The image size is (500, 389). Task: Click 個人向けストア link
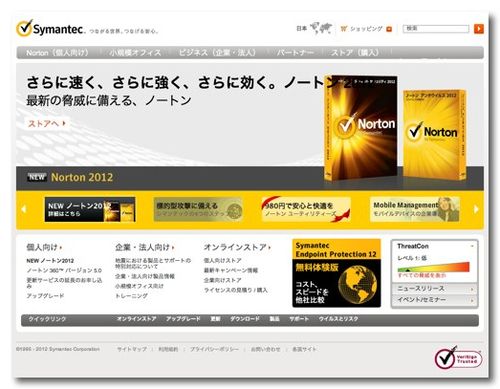(x=222, y=260)
